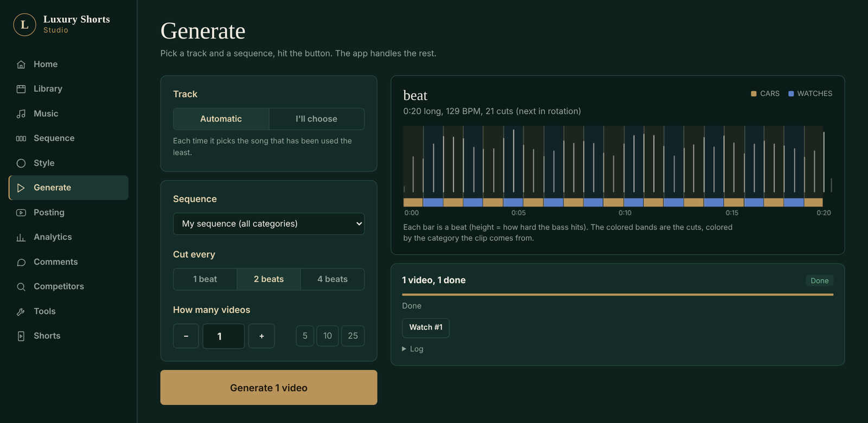The image size is (868, 423).
Task: Click the Comments speech bubble icon
Action: 21,262
